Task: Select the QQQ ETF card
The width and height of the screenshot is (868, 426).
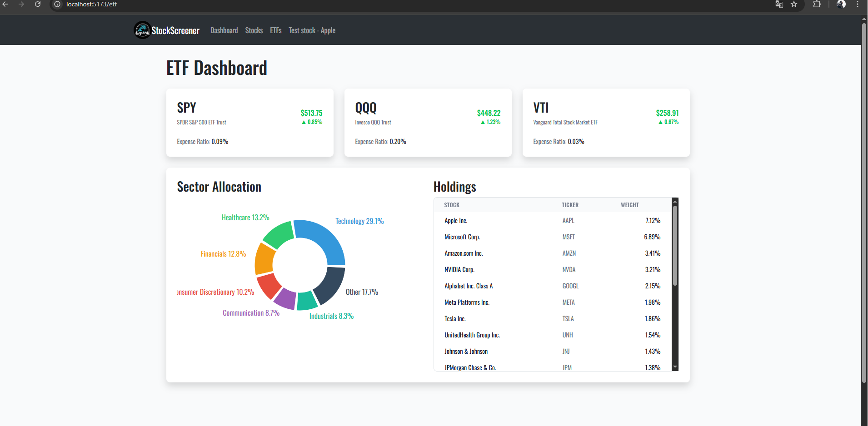Action: point(428,123)
